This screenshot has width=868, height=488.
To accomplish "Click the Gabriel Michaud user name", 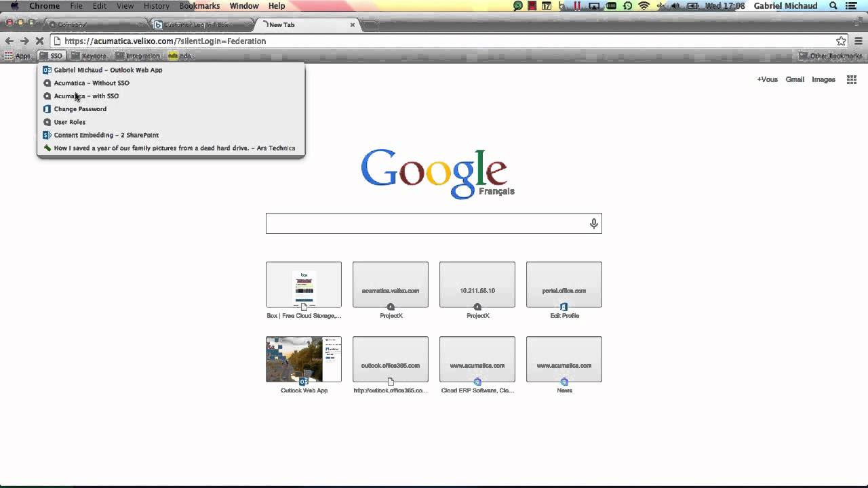I will tap(785, 6).
